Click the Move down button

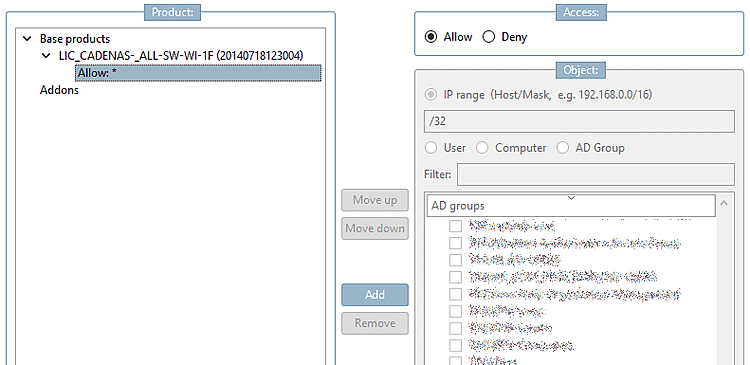[375, 229]
